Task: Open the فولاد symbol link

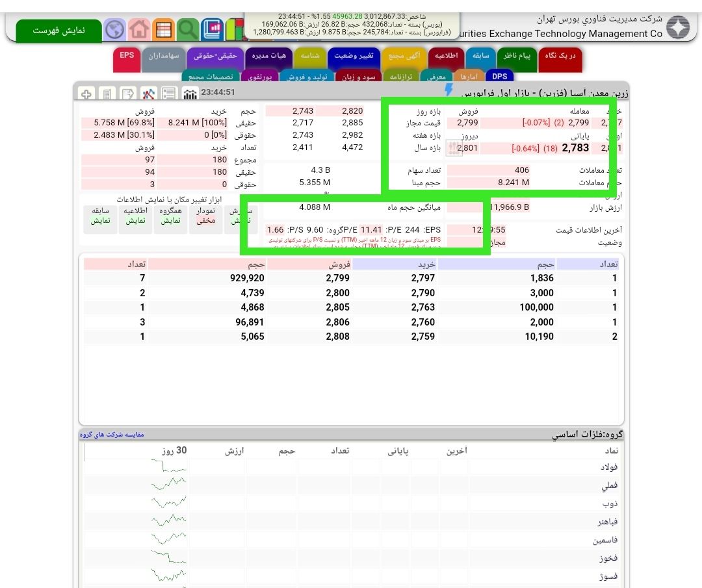Action: coord(609,467)
